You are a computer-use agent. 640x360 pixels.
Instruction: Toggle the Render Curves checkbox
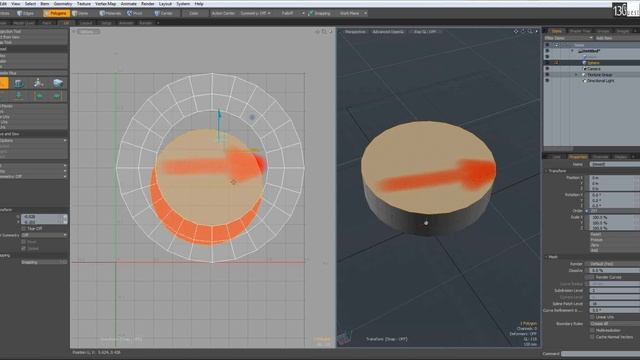click(x=591, y=277)
